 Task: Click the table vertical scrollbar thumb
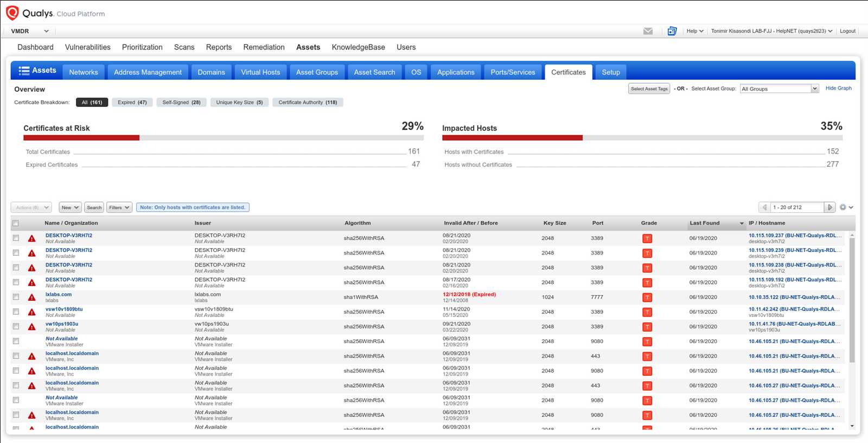852,300
